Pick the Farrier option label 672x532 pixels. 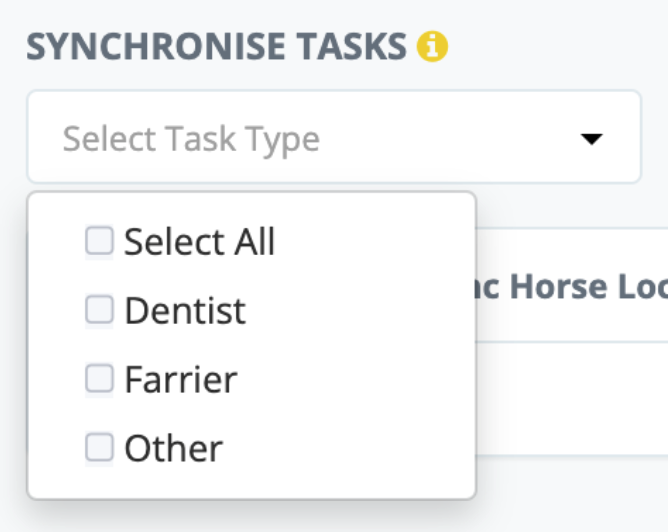pos(181,380)
